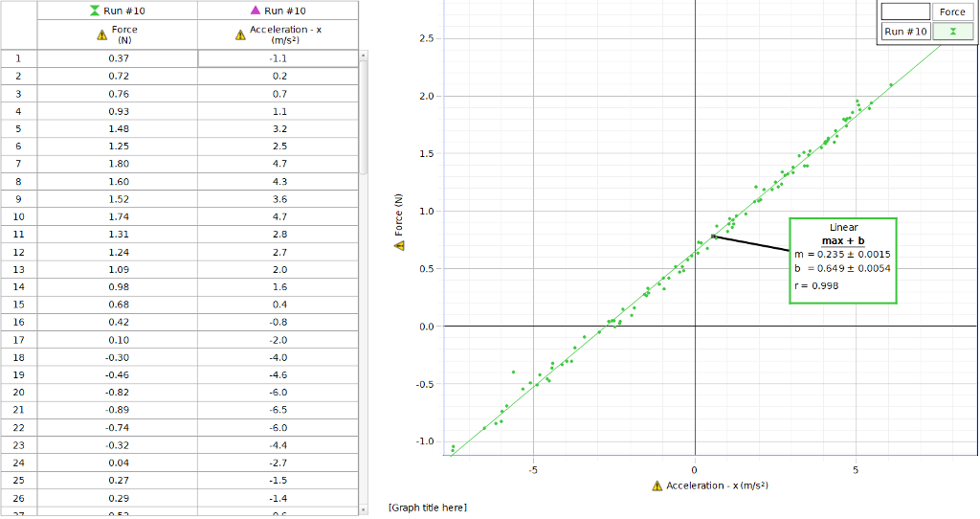Image resolution: width=980 pixels, height=519 pixels.
Task: Click Acceleration cell -4.6 in row 19
Action: point(278,375)
